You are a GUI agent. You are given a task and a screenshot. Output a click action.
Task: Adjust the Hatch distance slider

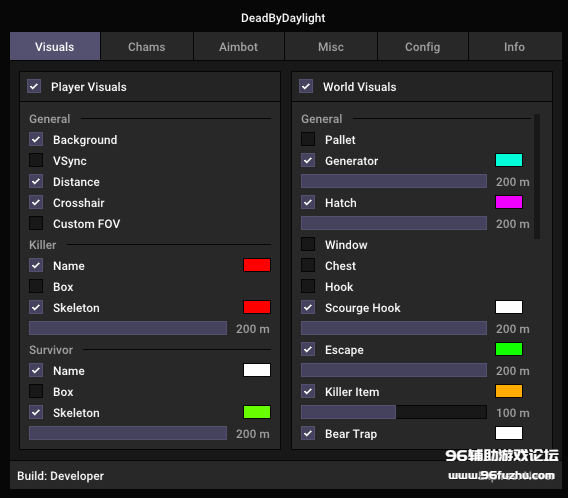pos(394,223)
